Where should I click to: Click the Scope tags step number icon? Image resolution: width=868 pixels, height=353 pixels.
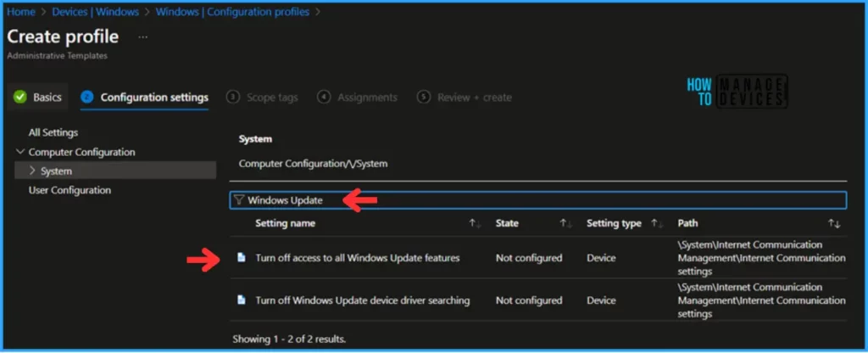click(x=233, y=97)
